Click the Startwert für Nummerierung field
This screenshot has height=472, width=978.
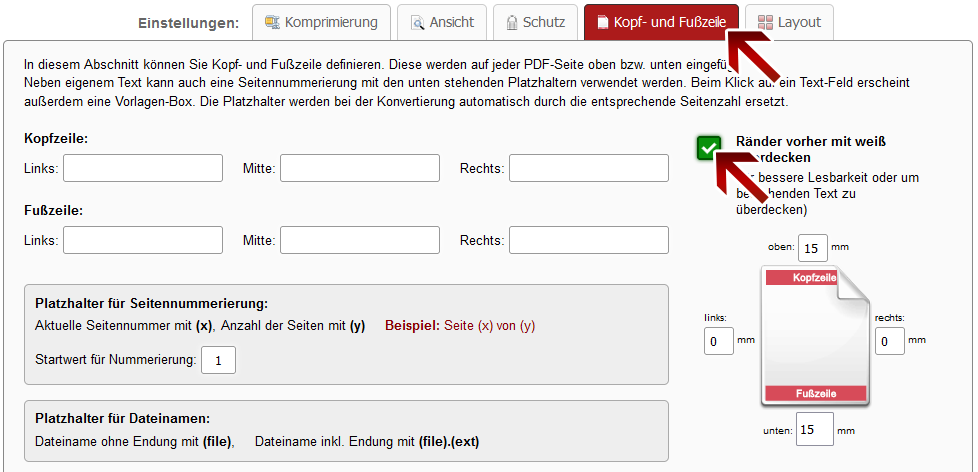point(218,360)
